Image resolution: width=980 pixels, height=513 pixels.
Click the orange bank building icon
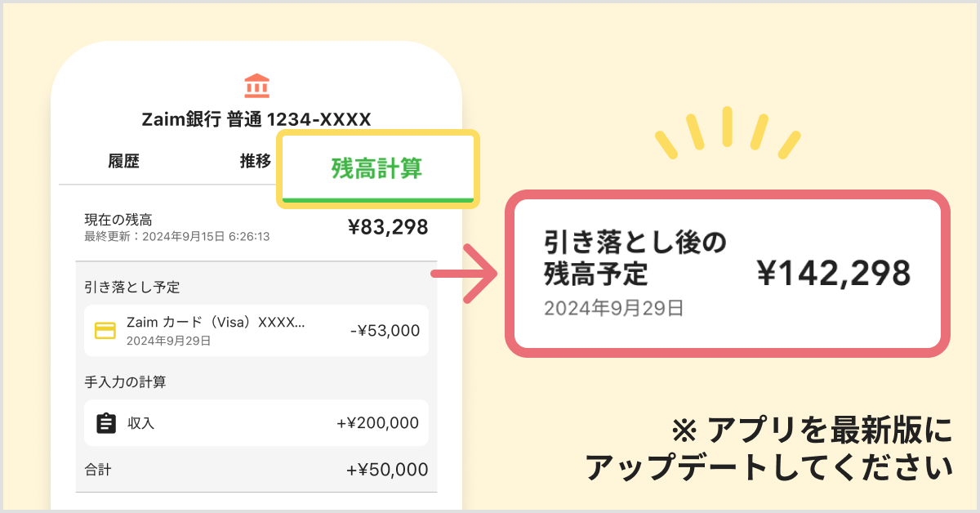[256, 86]
